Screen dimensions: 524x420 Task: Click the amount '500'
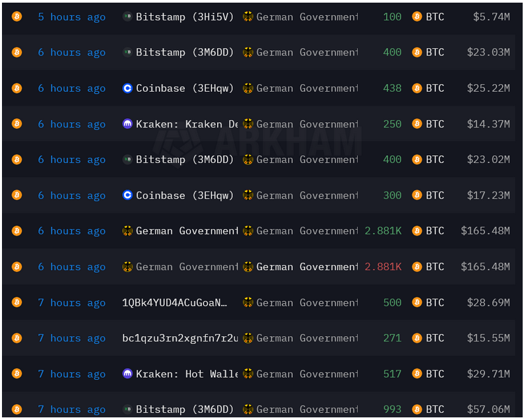pyautogui.click(x=392, y=302)
